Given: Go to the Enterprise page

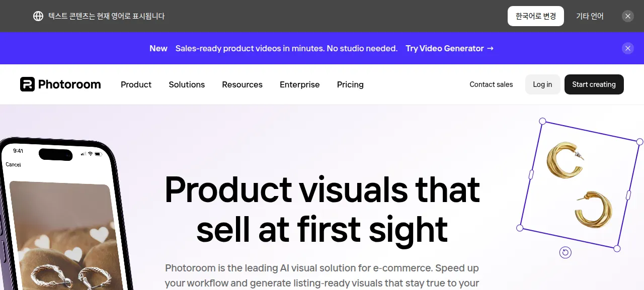Looking at the screenshot, I should click(300, 84).
